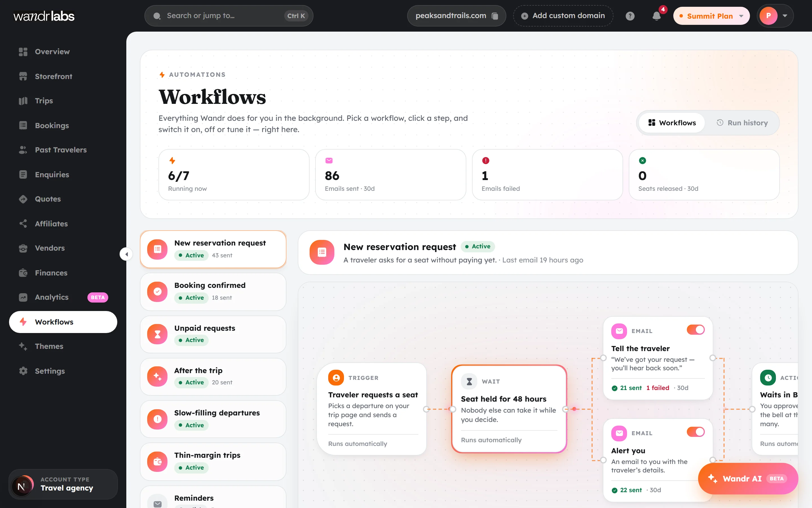
Task: Open Bookings in the sidebar
Action: [x=63, y=125]
